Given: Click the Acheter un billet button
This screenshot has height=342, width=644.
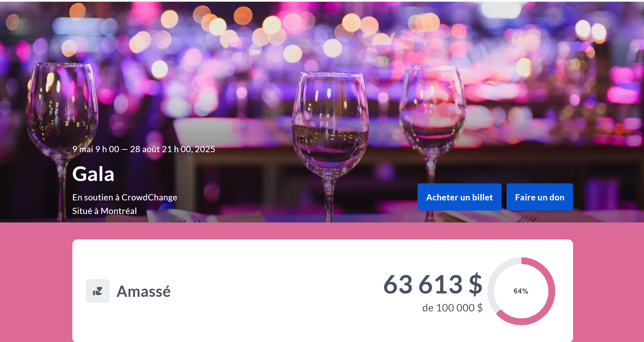Looking at the screenshot, I should pyautogui.click(x=459, y=197).
